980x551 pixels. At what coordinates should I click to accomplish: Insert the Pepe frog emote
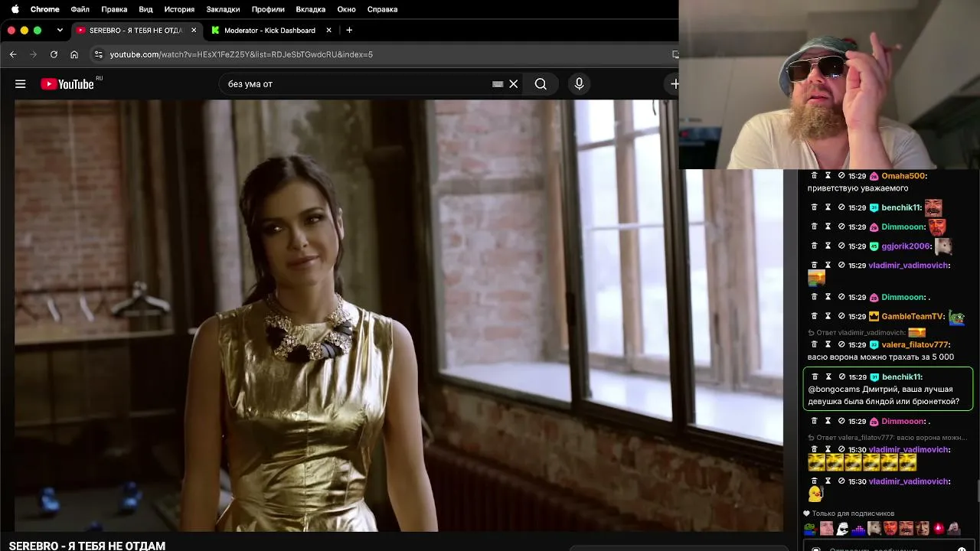coord(810,528)
